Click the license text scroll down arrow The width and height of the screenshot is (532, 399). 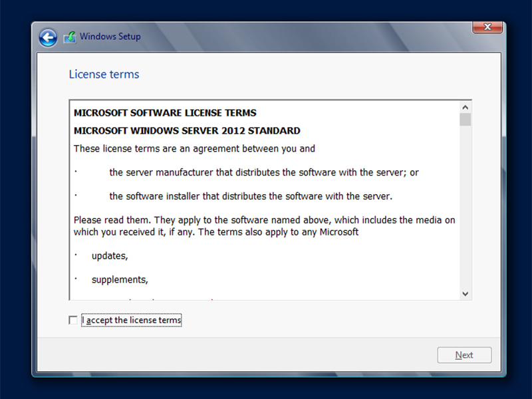(x=465, y=293)
